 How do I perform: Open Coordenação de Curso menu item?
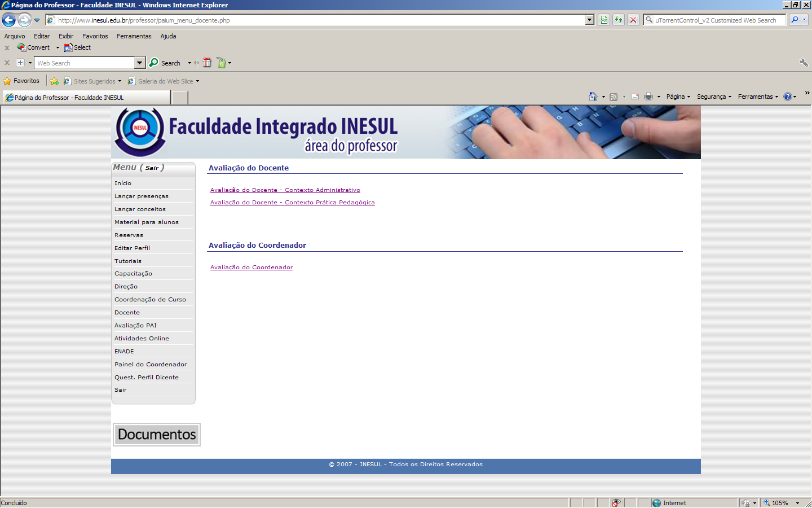(151, 300)
